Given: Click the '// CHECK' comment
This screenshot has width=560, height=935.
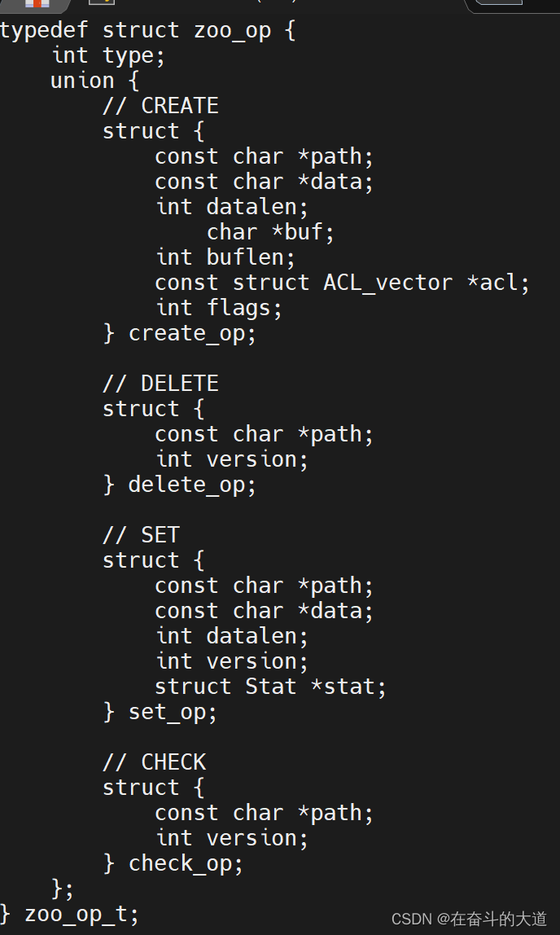Looking at the screenshot, I should tap(155, 762).
